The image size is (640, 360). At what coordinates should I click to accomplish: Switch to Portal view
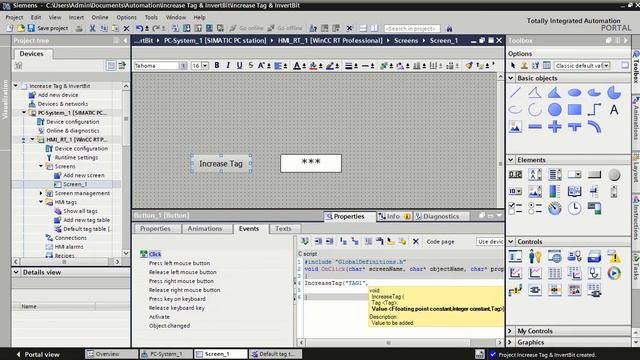tap(38, 354)
